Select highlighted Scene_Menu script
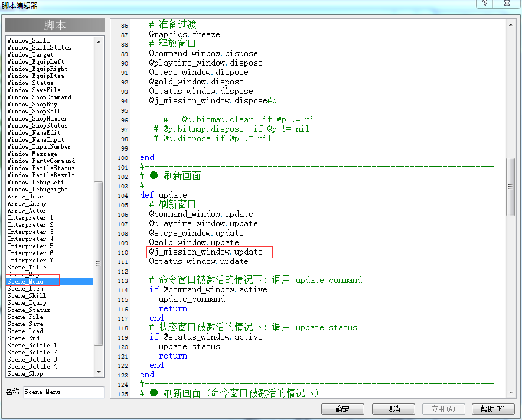522x420 pixels. click(x=50, y=281)
